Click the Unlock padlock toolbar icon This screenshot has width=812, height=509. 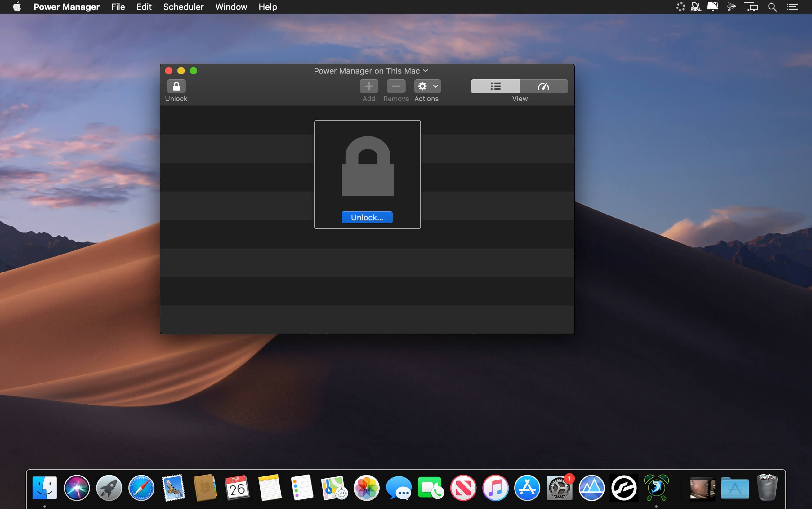(176, 86)
